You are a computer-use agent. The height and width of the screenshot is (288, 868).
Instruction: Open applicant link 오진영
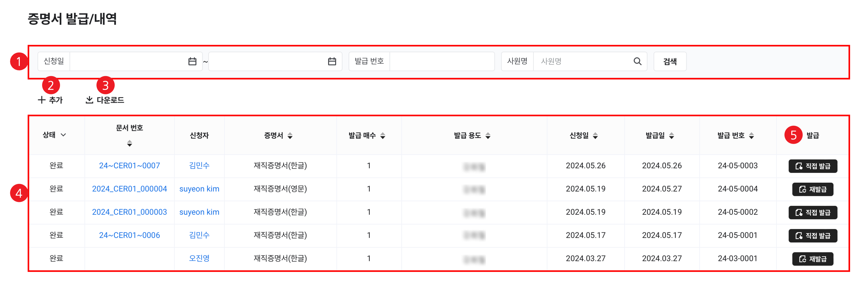click(199, 258)
